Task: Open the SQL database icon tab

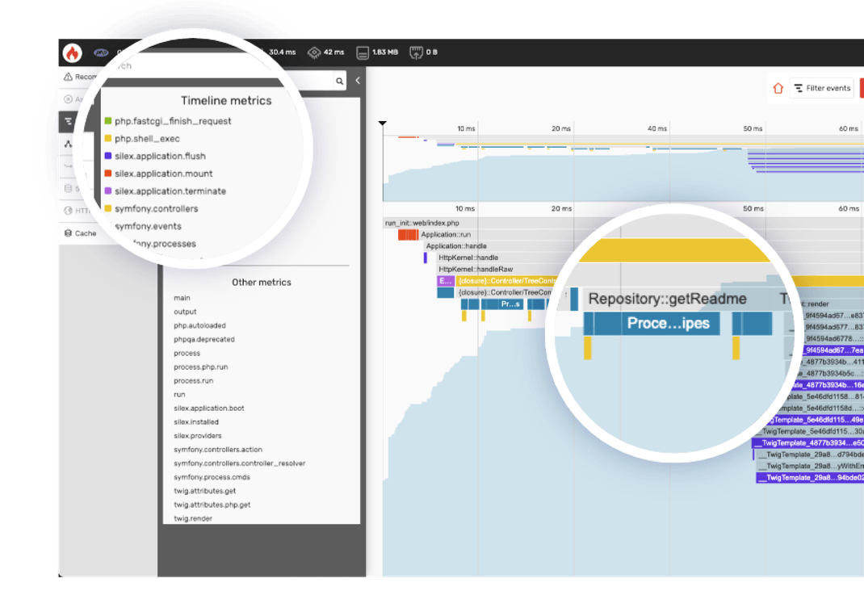Action: point(68,188)
